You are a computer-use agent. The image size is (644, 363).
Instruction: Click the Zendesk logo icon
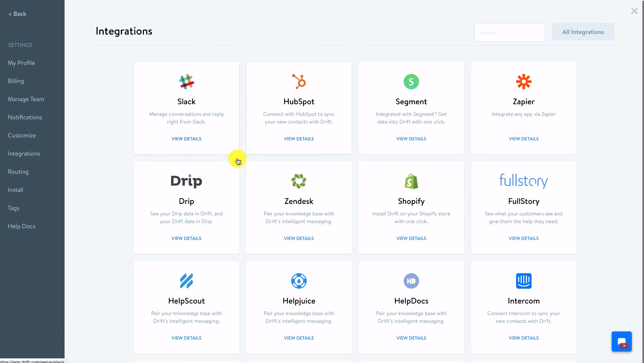click(x=299, y=181)
